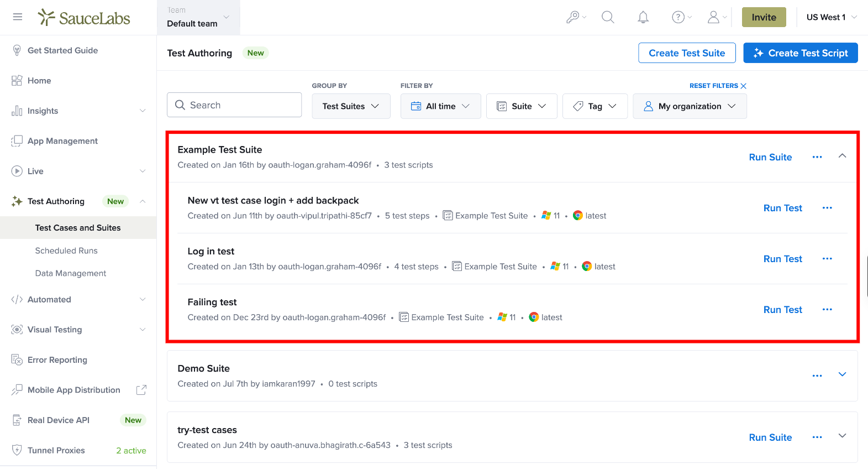This screenshot has height=469, width=868.
Task: Expand the Automated sidebar section
Action: [143, 300]
